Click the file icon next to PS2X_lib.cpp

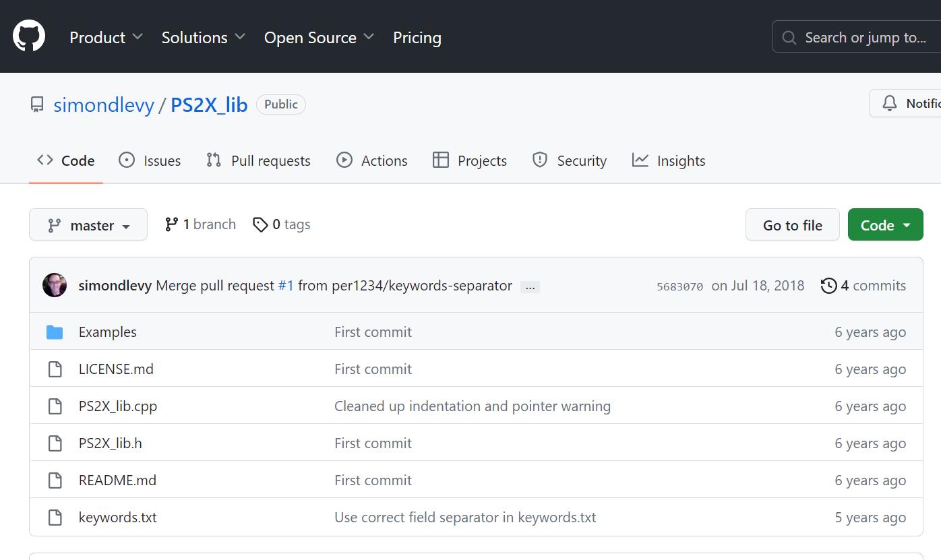pyautogui.click(x=55, y=406)
